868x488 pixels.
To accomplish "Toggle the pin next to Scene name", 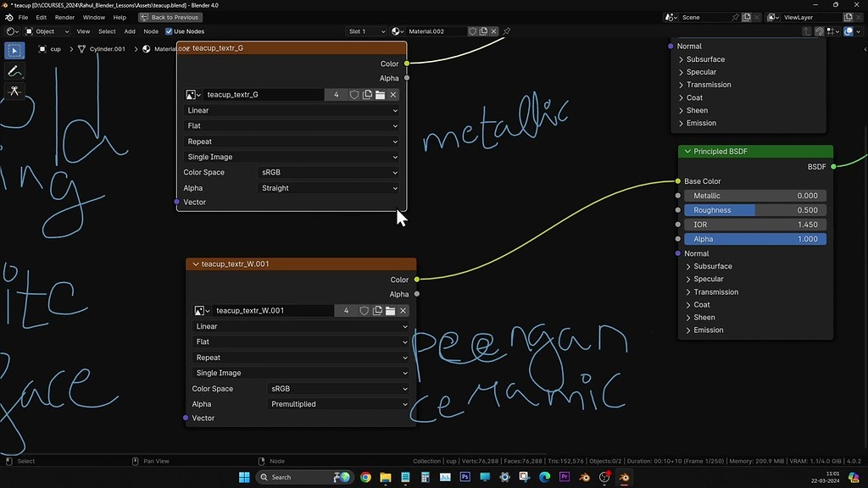I will pos(735,17).
